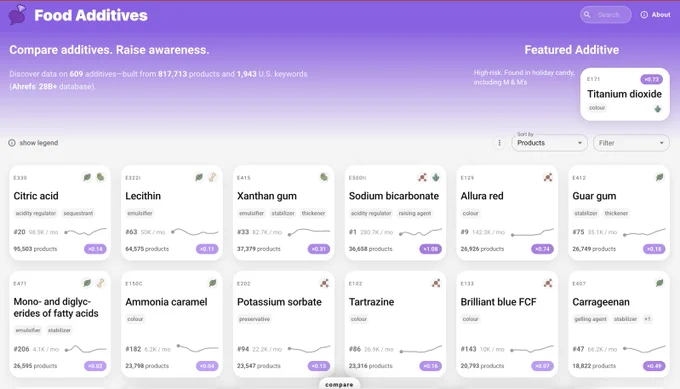
Task: Open the Sort by Products dropdown
Action: pyautogui.click(x=549, y=143)
